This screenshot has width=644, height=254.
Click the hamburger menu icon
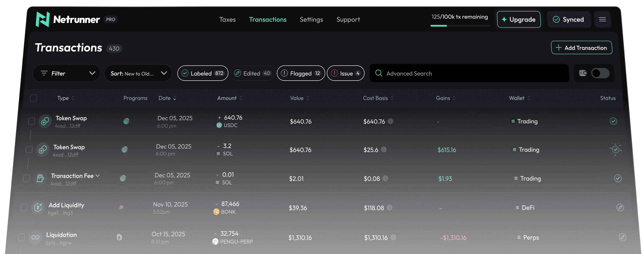[x=602, y=19]
